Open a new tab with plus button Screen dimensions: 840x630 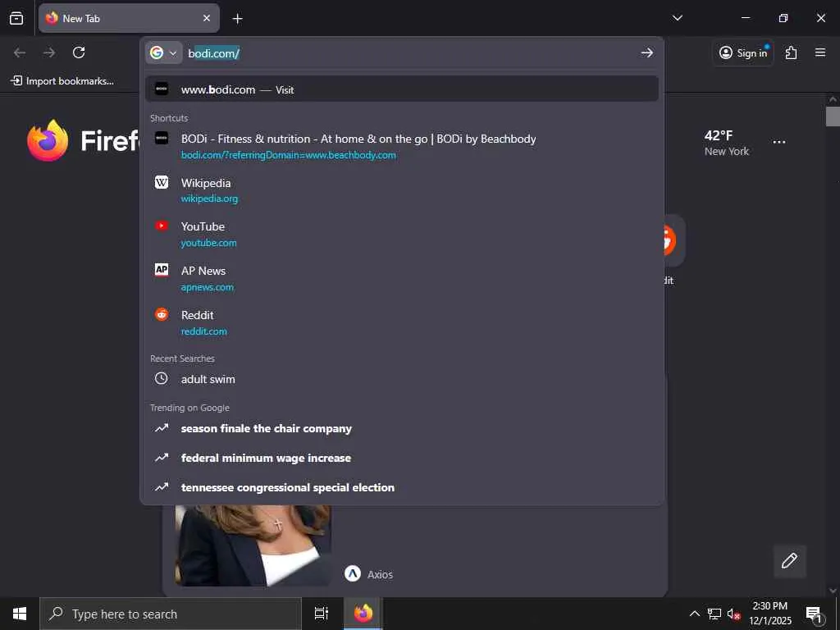[237, 19]
